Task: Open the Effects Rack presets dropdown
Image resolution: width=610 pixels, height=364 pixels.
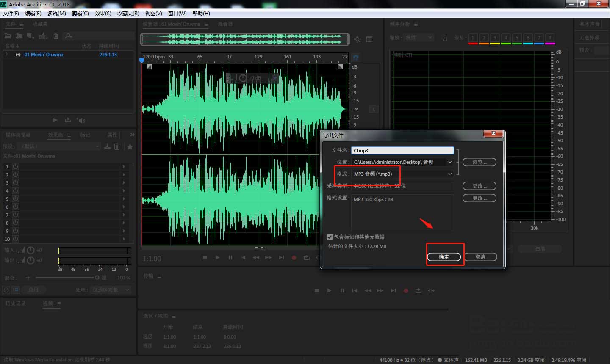Action: tap(59, 146)
